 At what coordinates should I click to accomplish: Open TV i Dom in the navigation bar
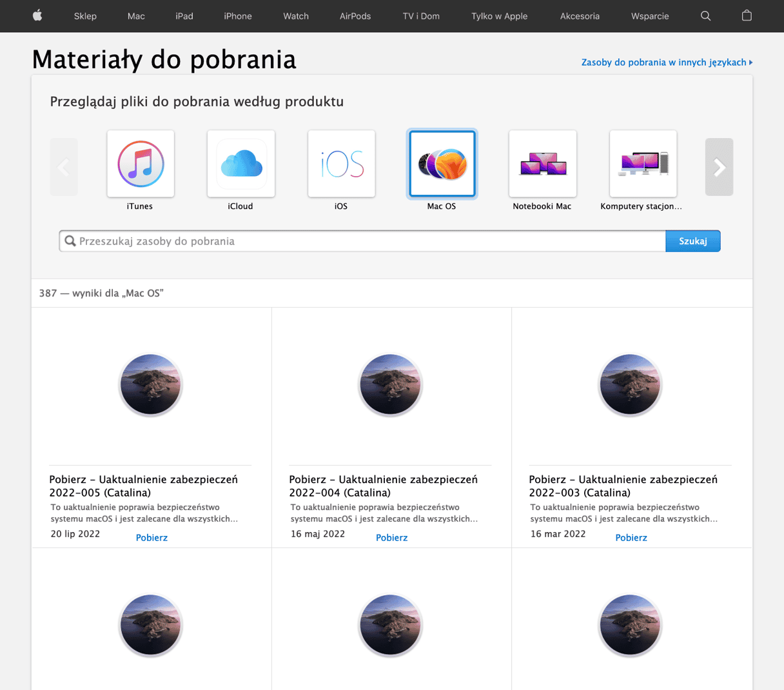point(421,16)
